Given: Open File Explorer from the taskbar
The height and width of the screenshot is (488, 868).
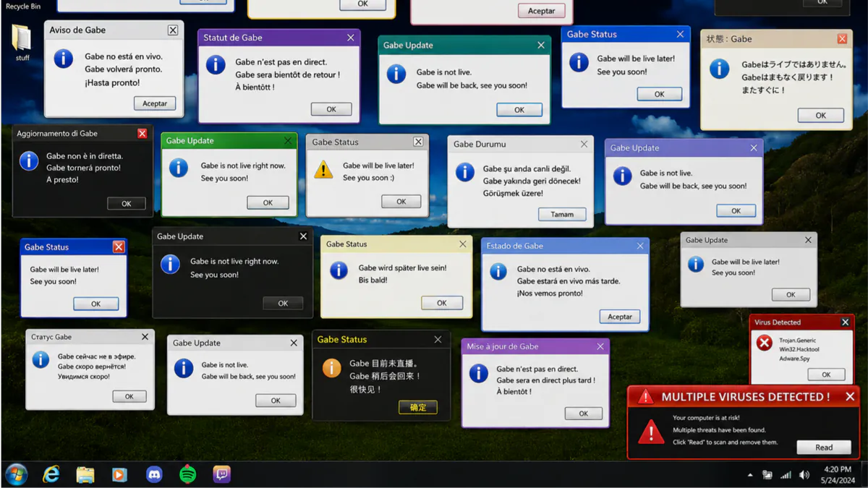Looking at the screenshot, I should pos(85,474).
